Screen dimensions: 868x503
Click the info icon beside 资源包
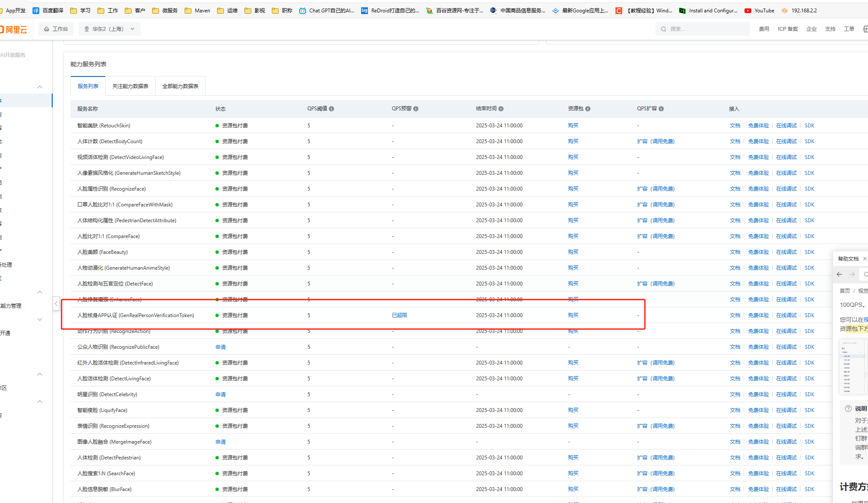pyautogui.click(x=588, y=109)
